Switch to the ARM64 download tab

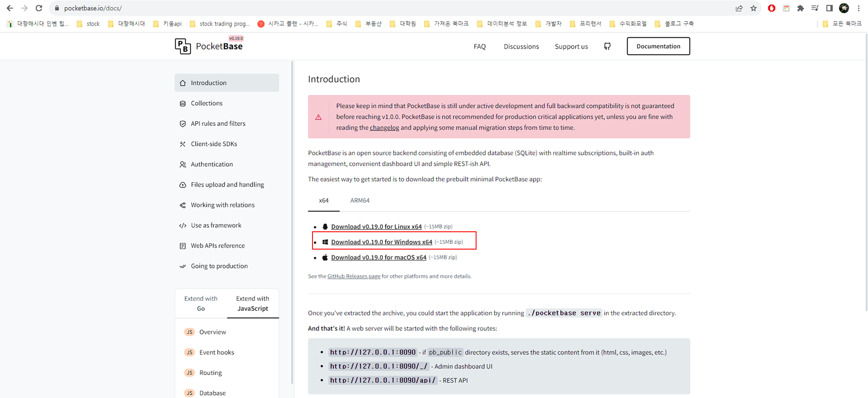[x=360, y=201]
